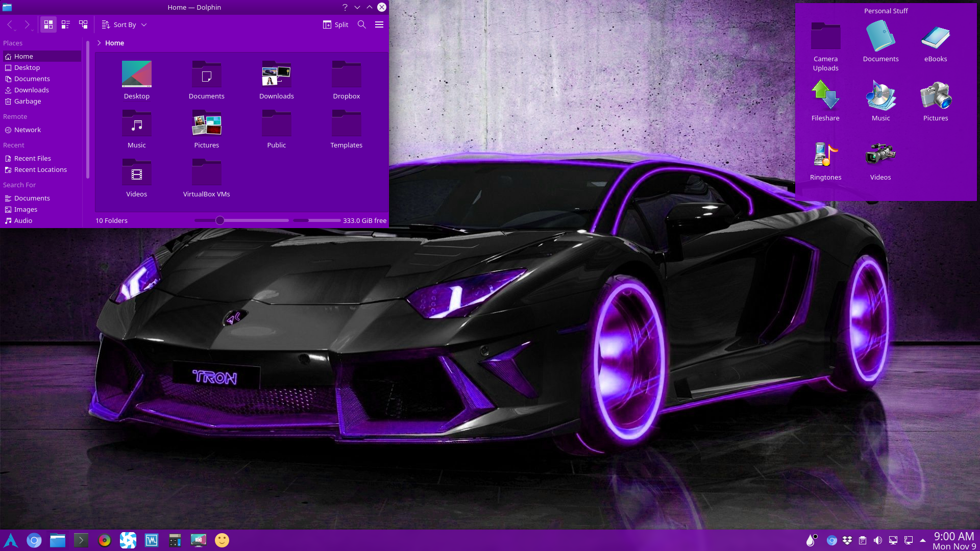Open volume control in system tray

[878, 540]
